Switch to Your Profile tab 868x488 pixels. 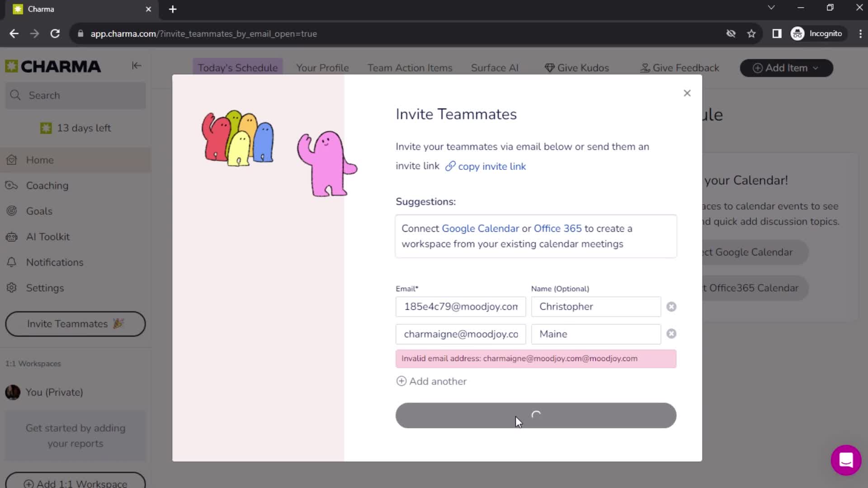point(322,68)
